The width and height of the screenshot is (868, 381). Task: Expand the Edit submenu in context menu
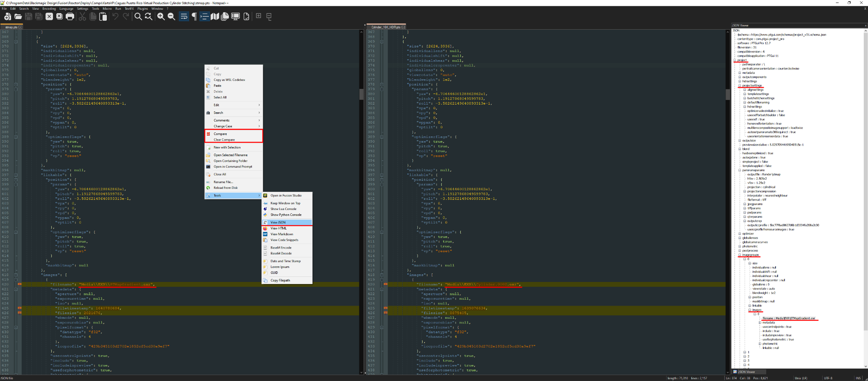pyautogui.click(x=234, y=105)
